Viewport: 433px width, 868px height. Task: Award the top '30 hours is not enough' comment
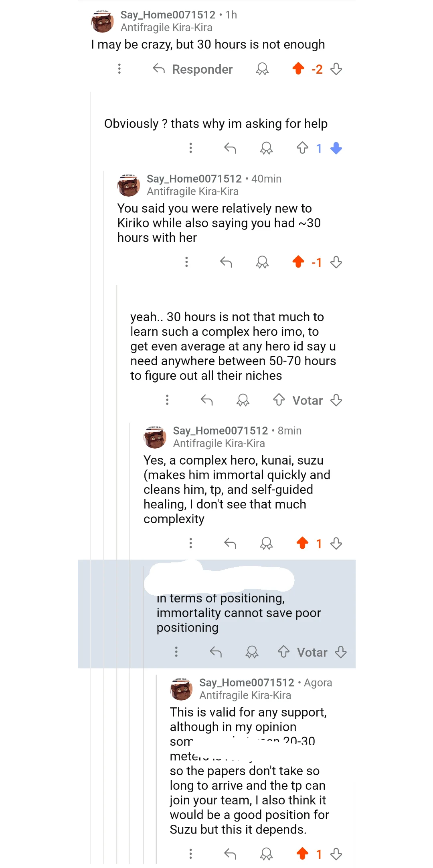tap(262, 69)
